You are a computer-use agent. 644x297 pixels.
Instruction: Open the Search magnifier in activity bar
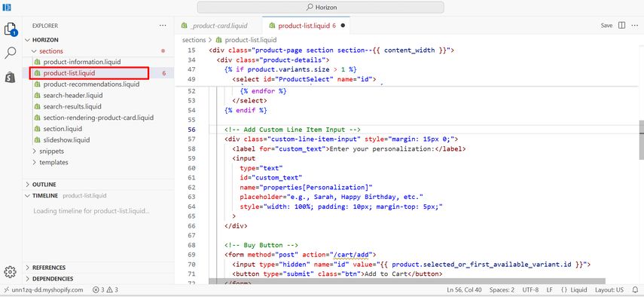11,53
